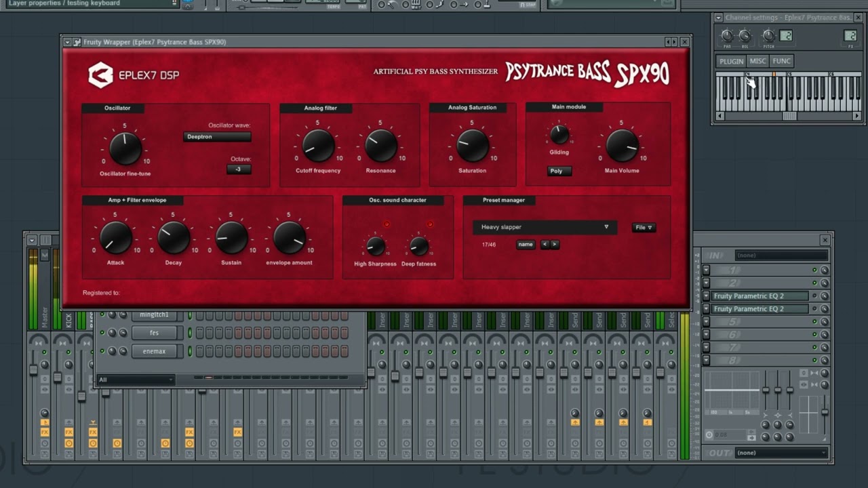This screenshot has height=488, width=868.
Task: Click the Main Volume knob
Action: (x=622, y=145)
